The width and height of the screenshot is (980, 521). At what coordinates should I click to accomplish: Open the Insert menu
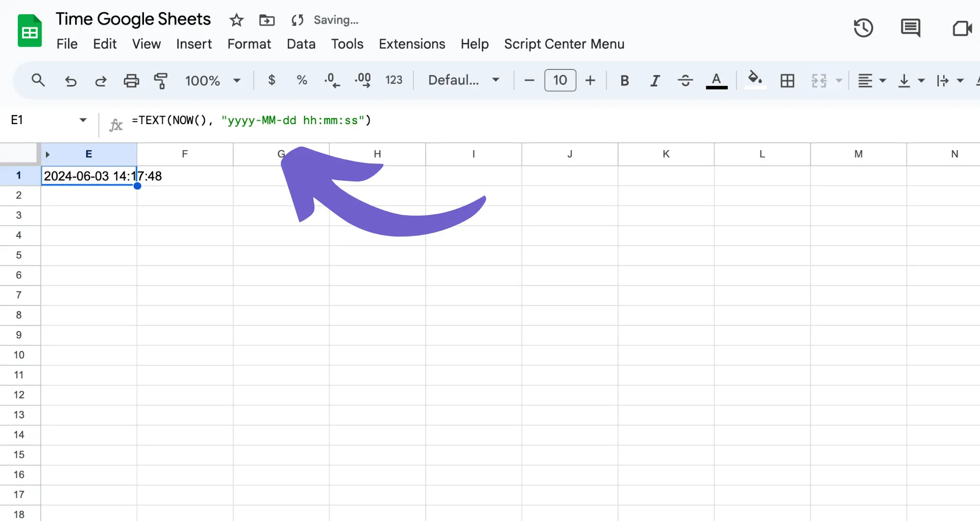pyautogui.click(x=194, y=44)
